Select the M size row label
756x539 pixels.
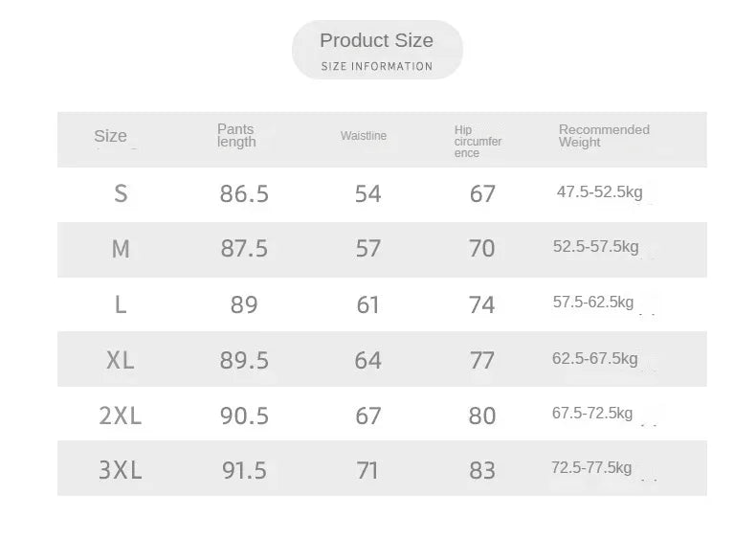[121, 250]
